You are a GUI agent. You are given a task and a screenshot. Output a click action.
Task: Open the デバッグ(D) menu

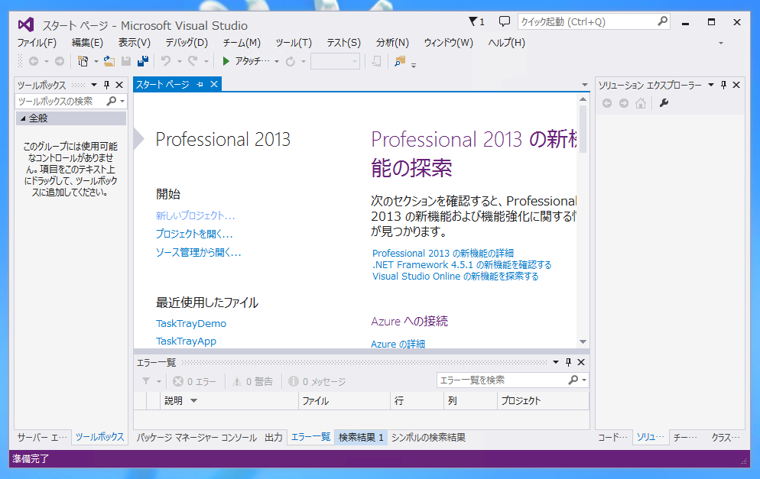pyautogui.click(x=187, y=43)
